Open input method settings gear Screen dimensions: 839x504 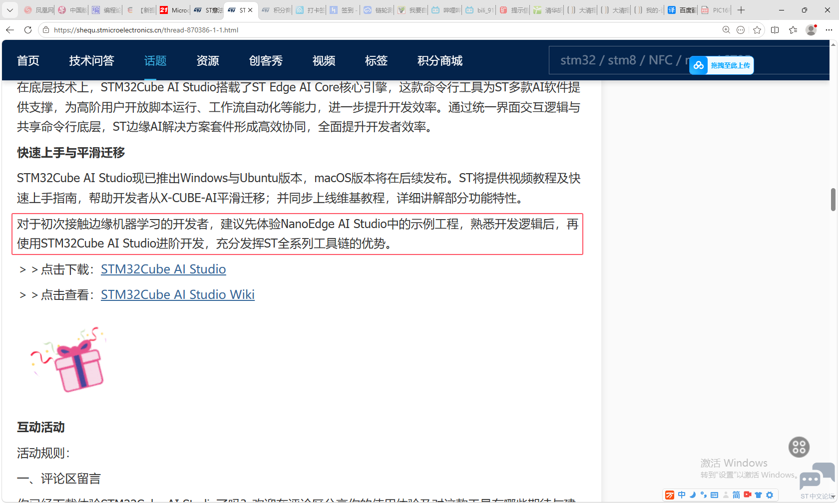(770, 495)
